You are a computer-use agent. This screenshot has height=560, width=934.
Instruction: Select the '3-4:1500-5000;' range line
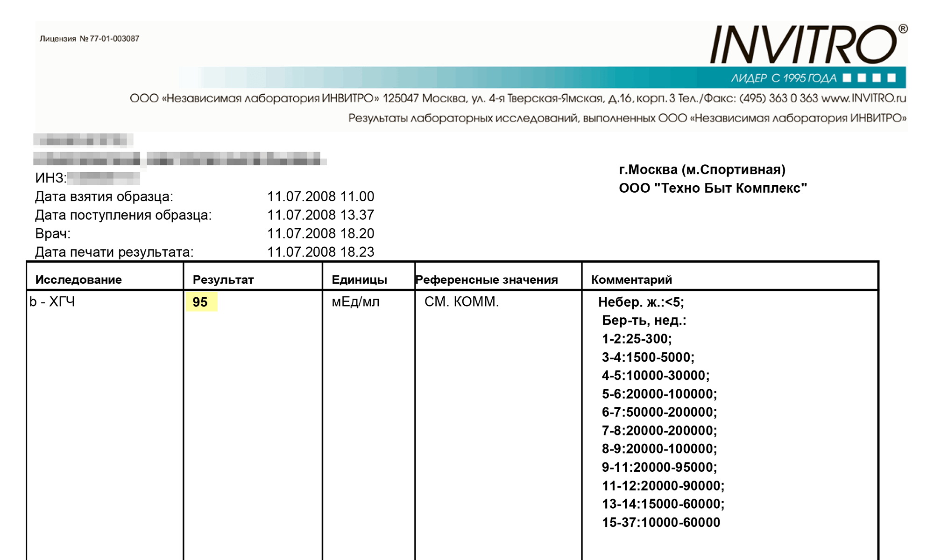[x=648, y=357]
